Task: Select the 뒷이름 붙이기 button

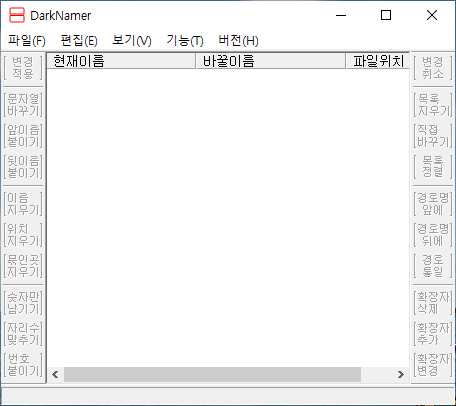Action: [x=23, y=167]
